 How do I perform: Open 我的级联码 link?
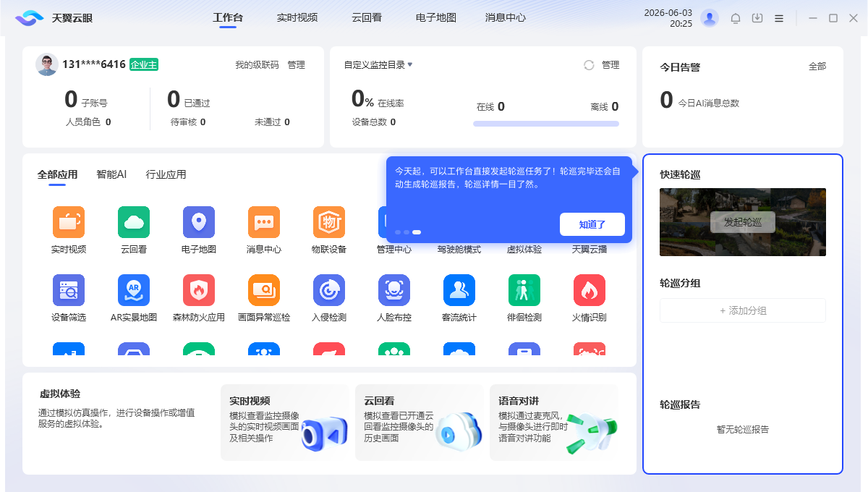coord(257,65)
